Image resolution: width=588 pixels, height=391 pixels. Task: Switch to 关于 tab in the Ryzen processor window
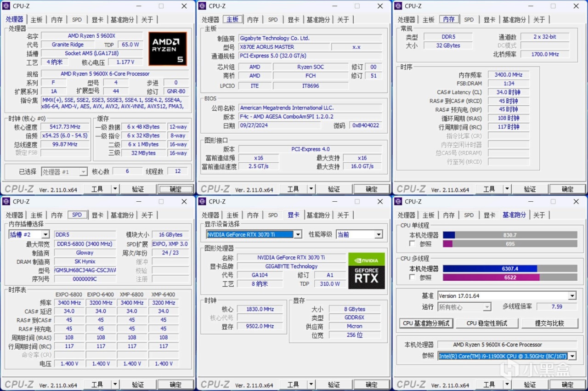point(147,20)
